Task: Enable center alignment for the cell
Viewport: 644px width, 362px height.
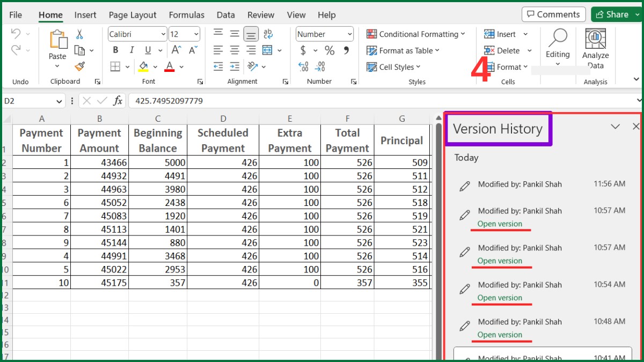Action: tap(235, 50)
